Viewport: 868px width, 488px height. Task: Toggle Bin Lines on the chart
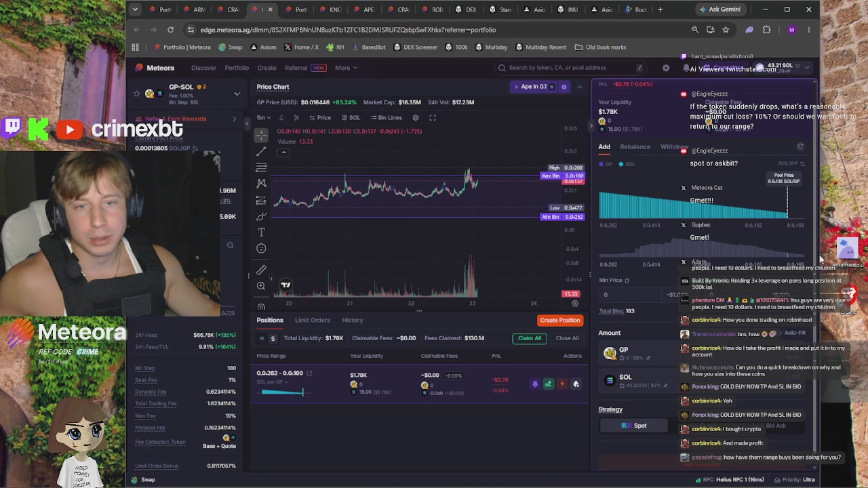point(387,118)
